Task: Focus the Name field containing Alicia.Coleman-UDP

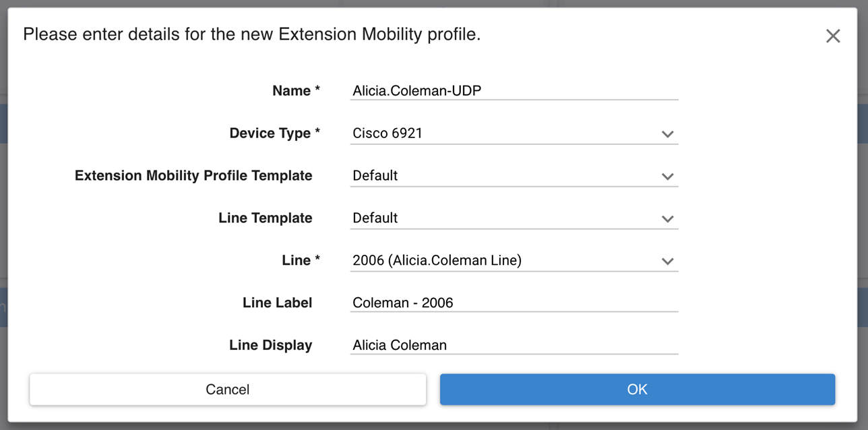Action: (514, 91)
